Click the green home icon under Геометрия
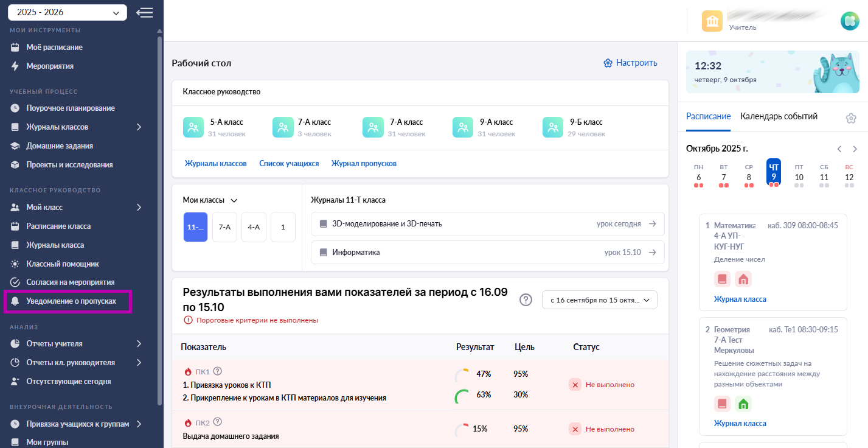 coord(743,403)
